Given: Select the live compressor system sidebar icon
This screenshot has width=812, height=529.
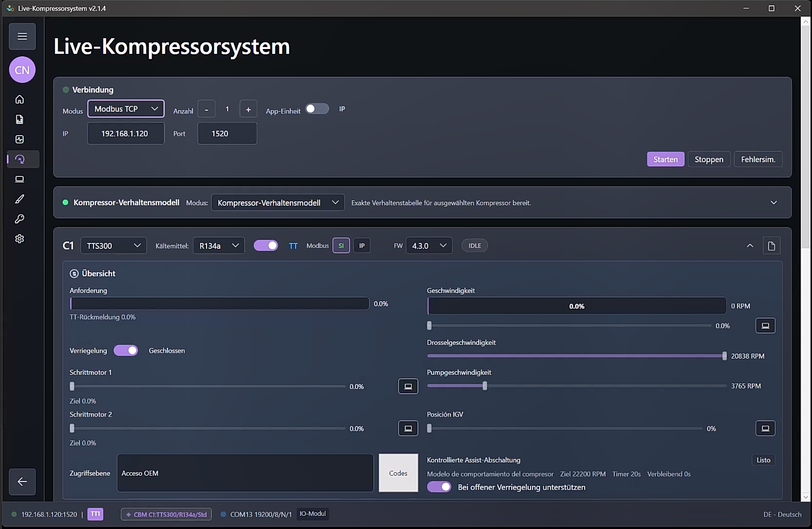Looking at the screenshot, I should (20, 159).
